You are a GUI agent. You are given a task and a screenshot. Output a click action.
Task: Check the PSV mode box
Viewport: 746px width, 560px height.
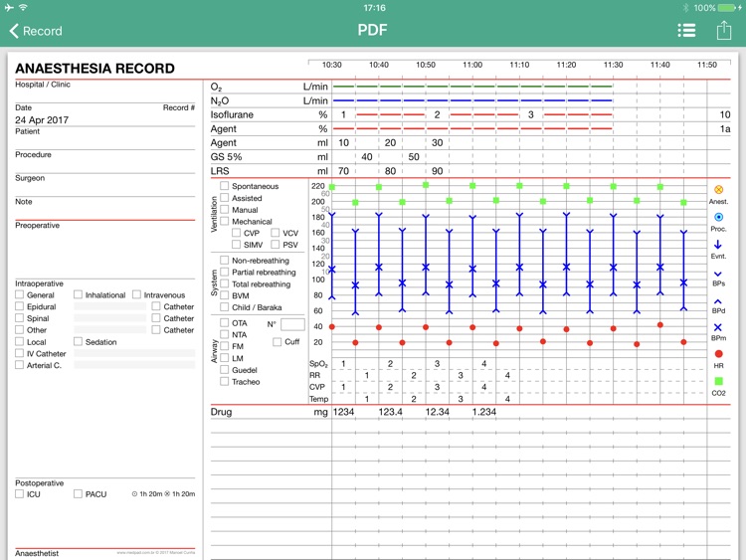[x=275, y=244]
